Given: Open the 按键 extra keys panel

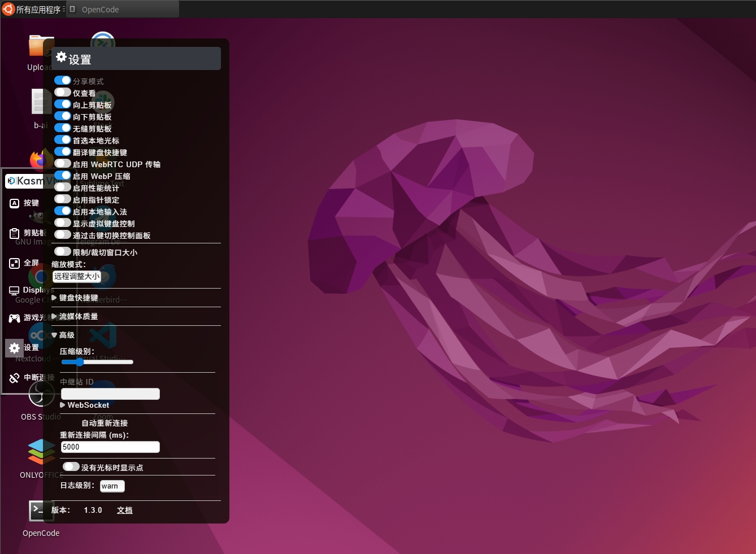Looking at the screenshot, I should [24, 203].
